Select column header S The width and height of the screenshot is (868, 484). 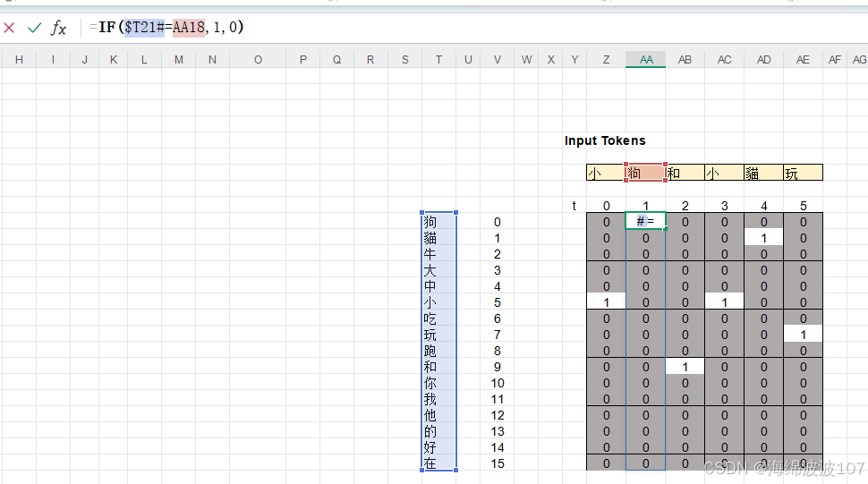point(405,60)
